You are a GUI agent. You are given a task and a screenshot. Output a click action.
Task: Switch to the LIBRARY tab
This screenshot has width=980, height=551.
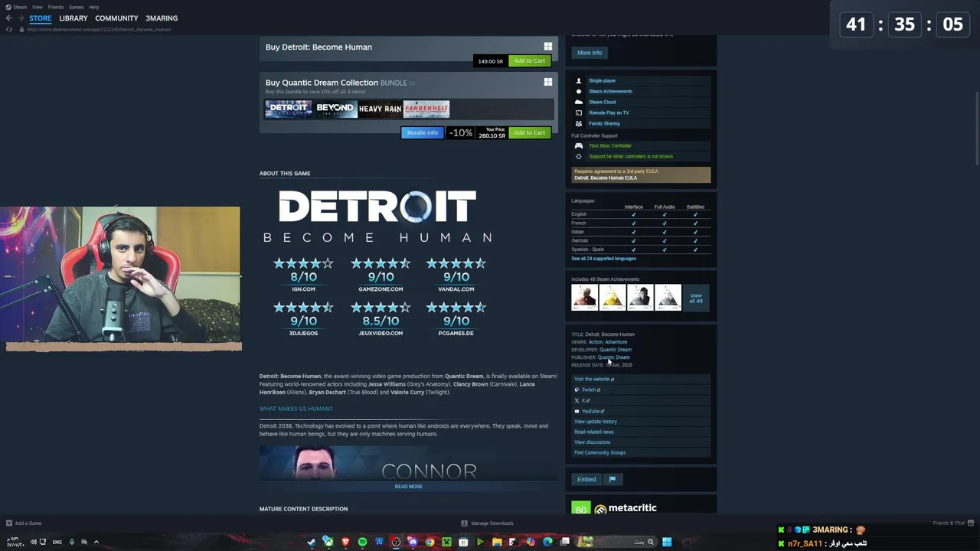tap(73, 18)
